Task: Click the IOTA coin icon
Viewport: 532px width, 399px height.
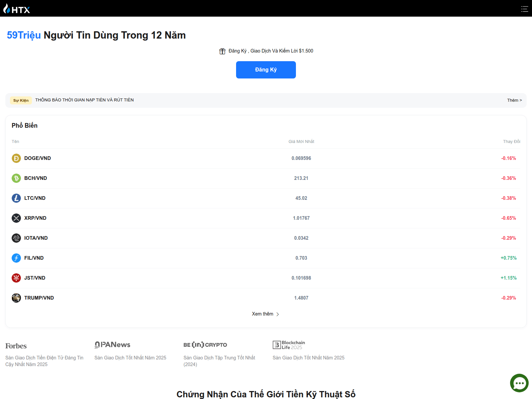Action: (16, 238)
